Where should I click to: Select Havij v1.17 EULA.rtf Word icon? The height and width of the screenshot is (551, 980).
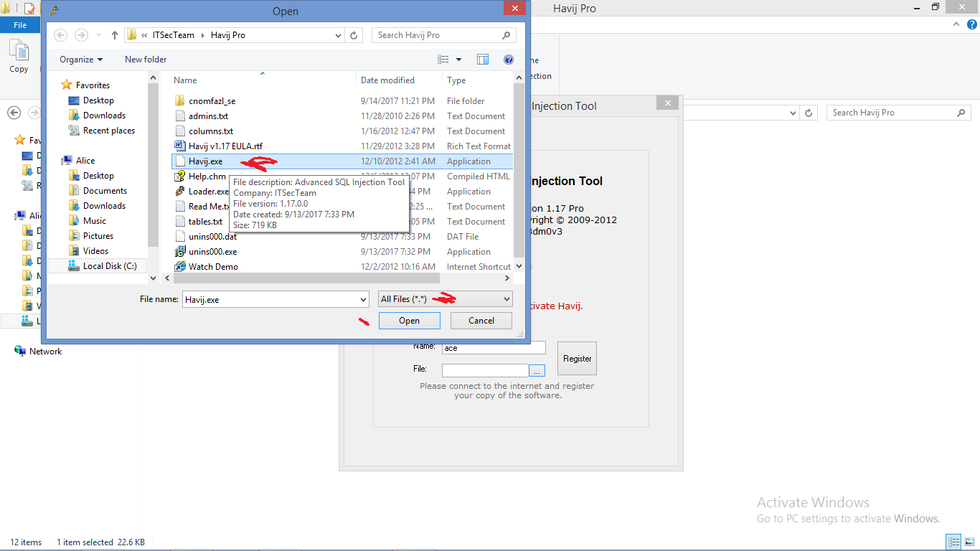point(180,146)
